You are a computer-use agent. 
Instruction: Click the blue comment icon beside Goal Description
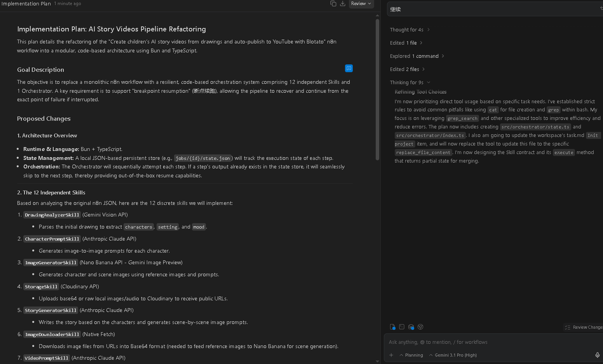point(349,68)
